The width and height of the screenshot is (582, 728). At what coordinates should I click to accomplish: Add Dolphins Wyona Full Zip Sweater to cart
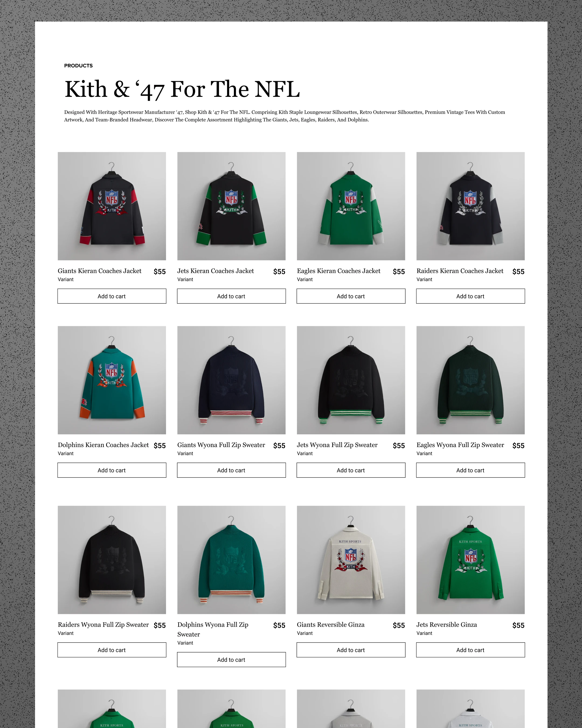231,660
